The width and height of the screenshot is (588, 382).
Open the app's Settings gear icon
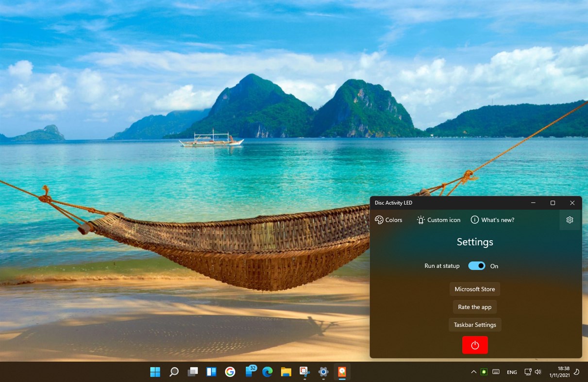pos(569,220)
